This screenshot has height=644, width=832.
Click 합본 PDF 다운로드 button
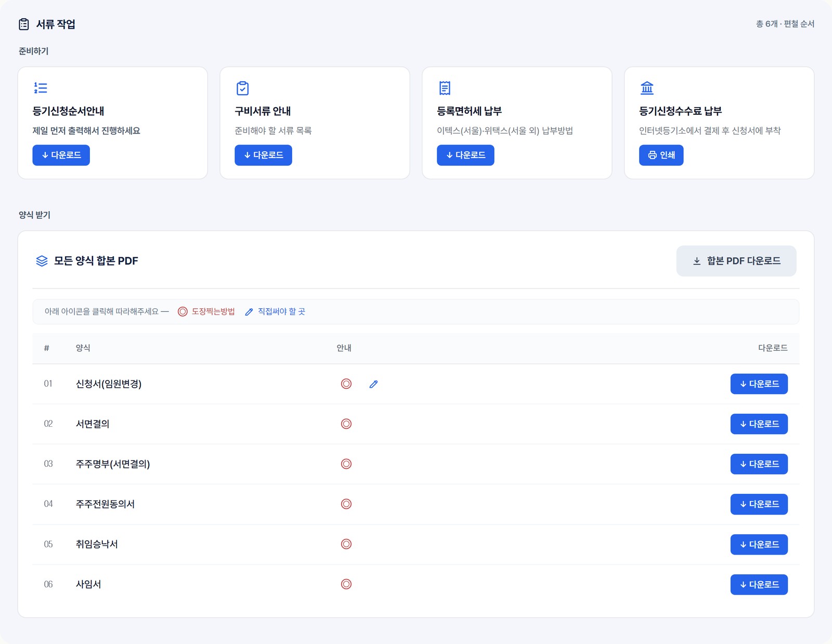(736, 261)
